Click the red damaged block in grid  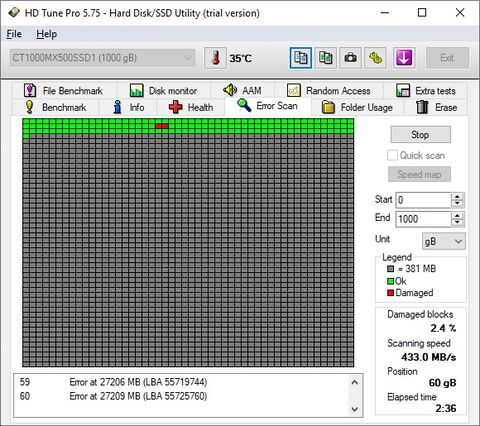162,126
